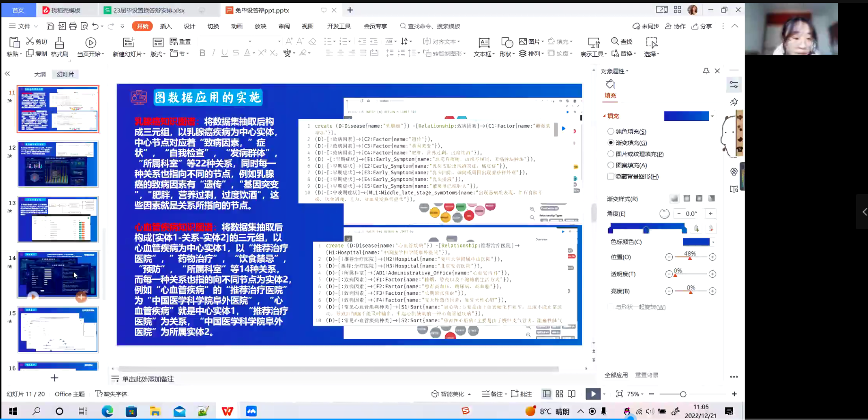The width and height of the screenshot is (868, 420).
Task: Click the fit-to-window zoom icon
Action: (619, 394)
